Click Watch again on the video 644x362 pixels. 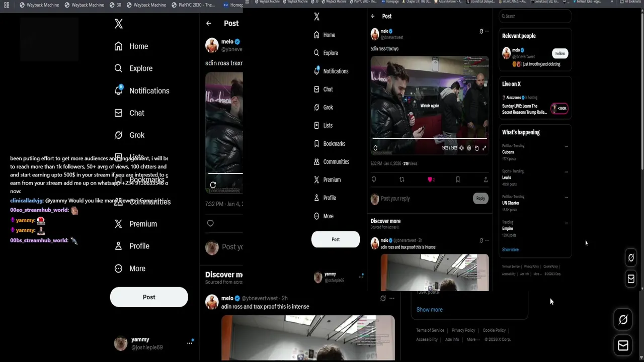[430, 106]
